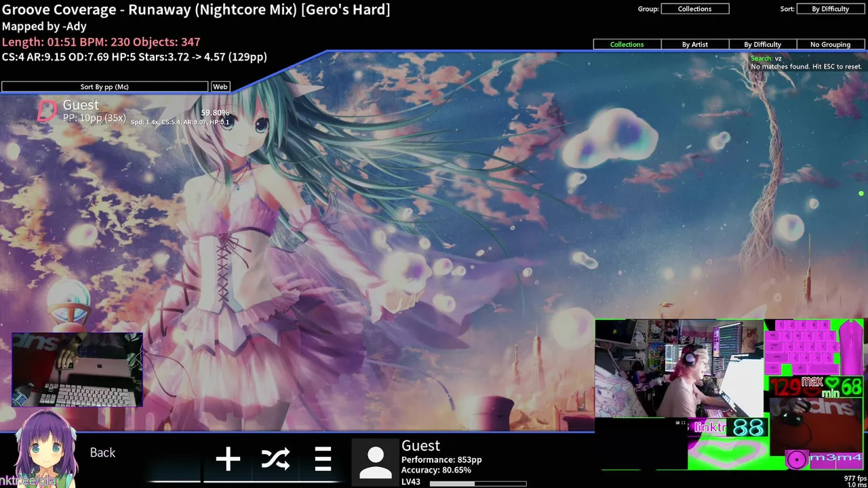This screenshot has width=868, height=488.
Task: Click the 977 fps counter
Action: 854,479
